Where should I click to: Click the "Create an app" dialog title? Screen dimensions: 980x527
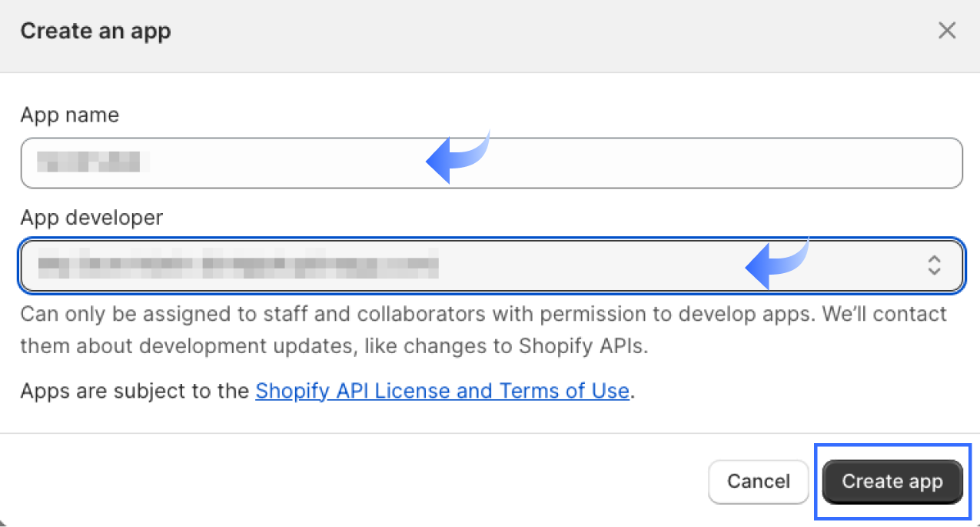click(x=95, y=32)
